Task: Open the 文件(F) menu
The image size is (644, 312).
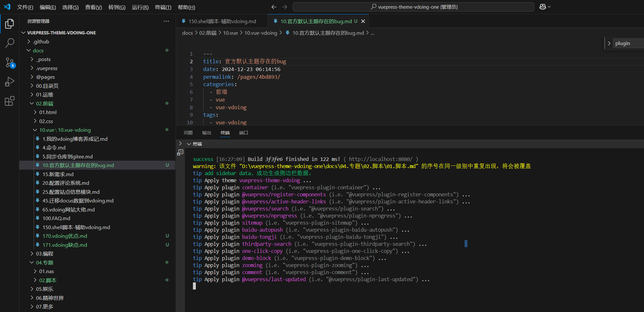Action: click(25, 7)
